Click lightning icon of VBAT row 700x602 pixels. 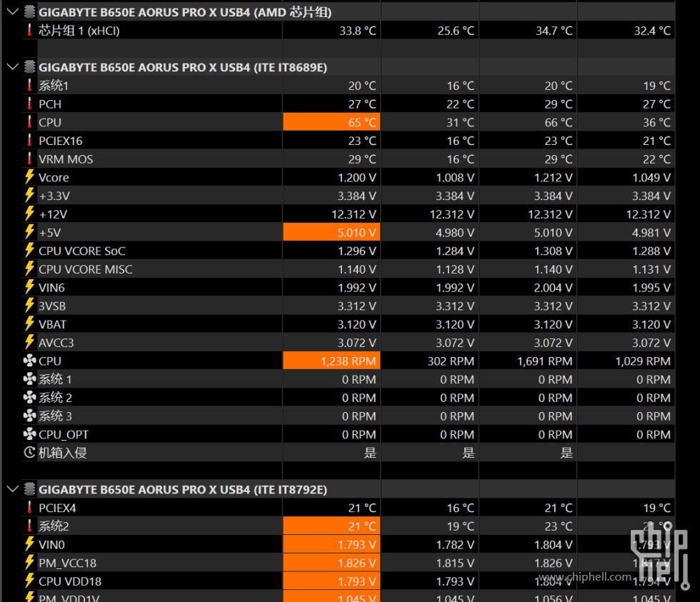tap(29, 323)
